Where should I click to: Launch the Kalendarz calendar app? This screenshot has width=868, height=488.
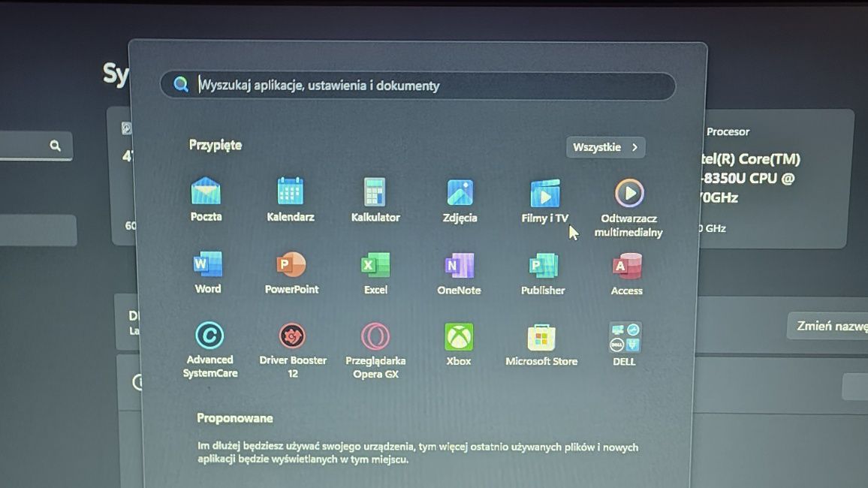point(290,199)
